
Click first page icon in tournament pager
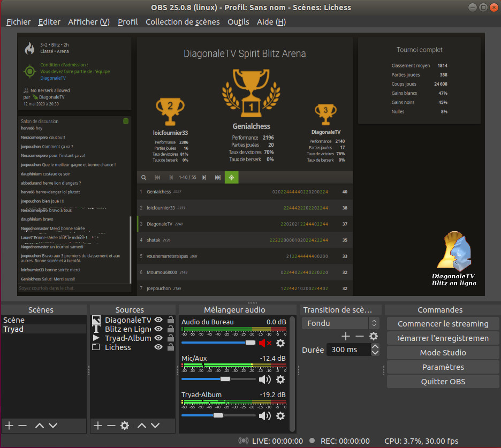coord(157,178)
